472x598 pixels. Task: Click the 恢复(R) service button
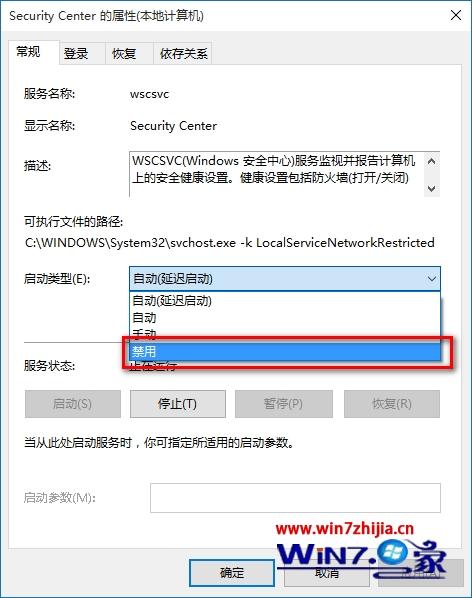tap(392, 403)
